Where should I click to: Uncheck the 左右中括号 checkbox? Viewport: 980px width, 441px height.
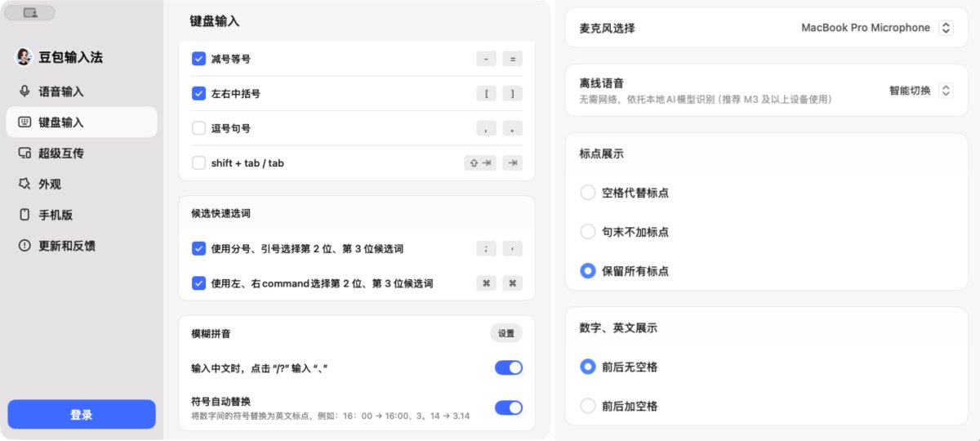click(198, 94)
